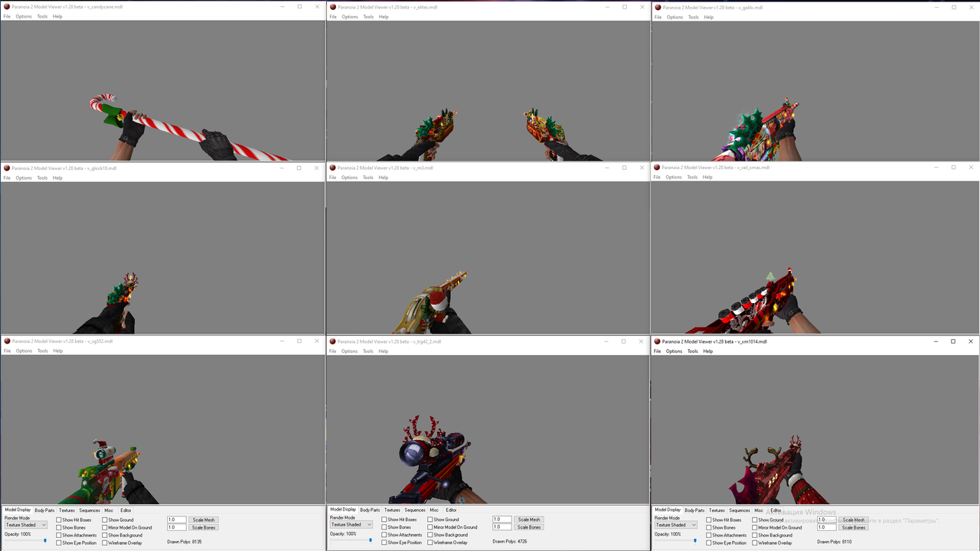Click the app icon in the v_elites.mdl title bar
This screenshot has width=980, height=551.
[333, 7]
